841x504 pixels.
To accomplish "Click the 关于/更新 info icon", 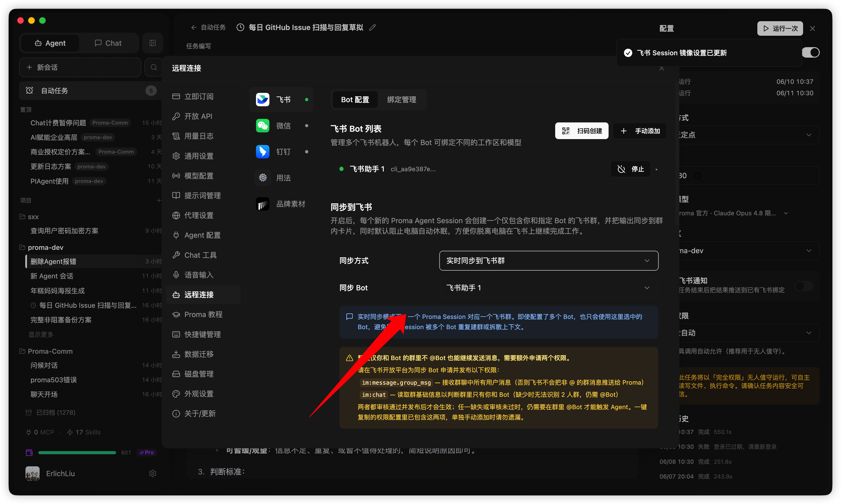I will (176, 413).
